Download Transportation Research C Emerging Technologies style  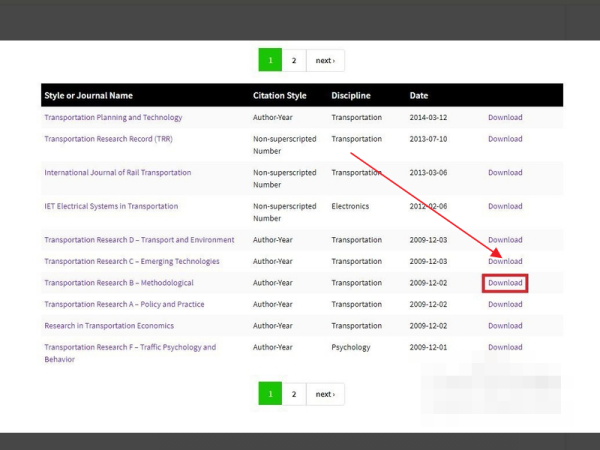click(504, 261)
